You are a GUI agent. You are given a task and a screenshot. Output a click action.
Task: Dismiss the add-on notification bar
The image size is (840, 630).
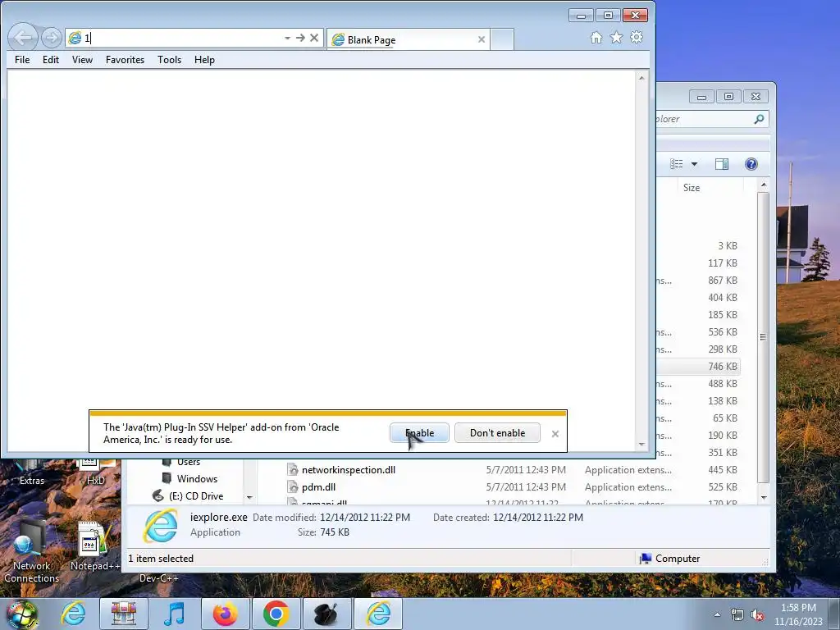[x=555, y=434]
